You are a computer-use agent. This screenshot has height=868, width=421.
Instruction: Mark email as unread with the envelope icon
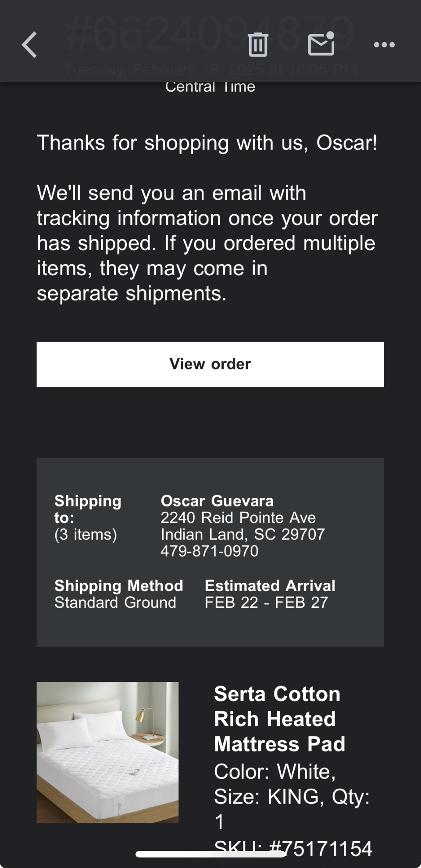[x=321, y=44]
